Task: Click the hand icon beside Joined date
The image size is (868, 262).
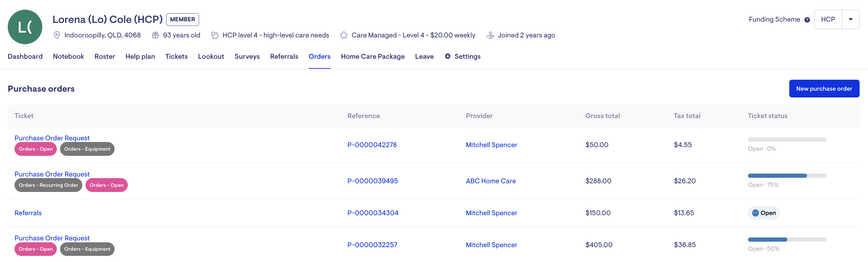Action: (490, 35)
